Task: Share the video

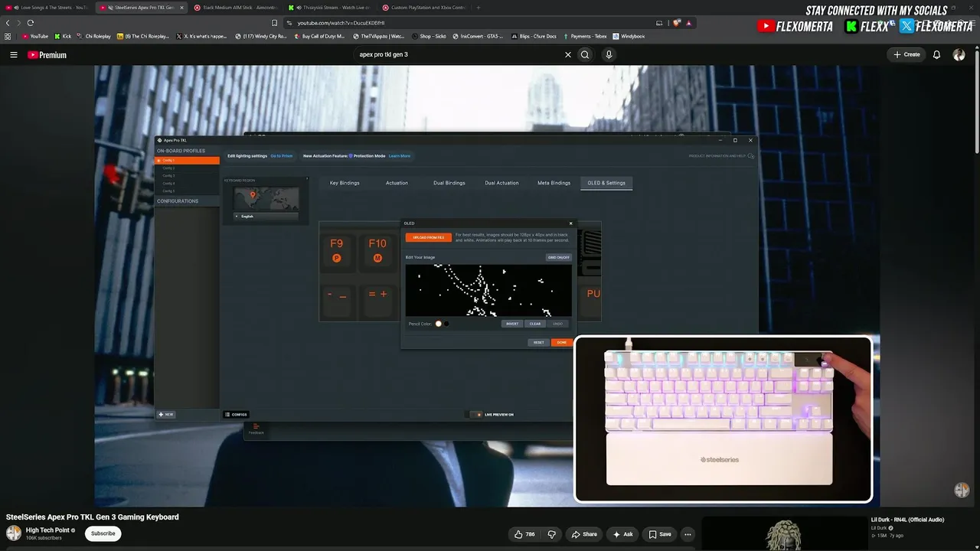Action: point(585,534)
